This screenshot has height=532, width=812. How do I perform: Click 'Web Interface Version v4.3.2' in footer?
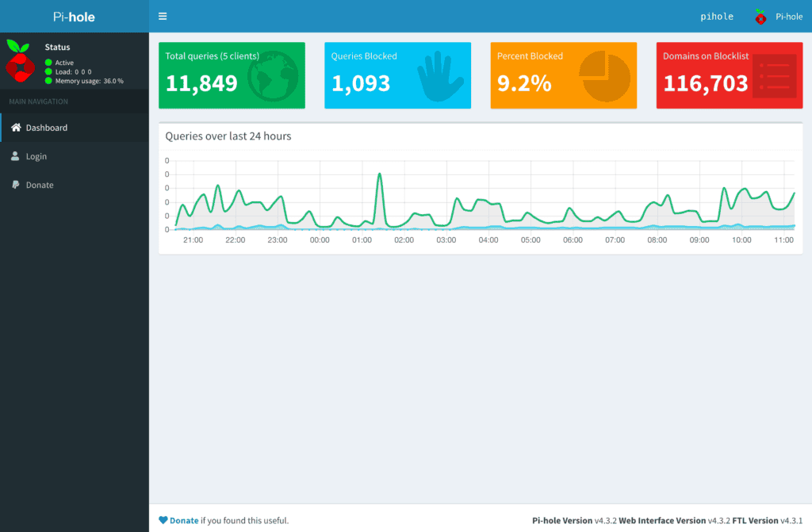[x=674, y=521]
